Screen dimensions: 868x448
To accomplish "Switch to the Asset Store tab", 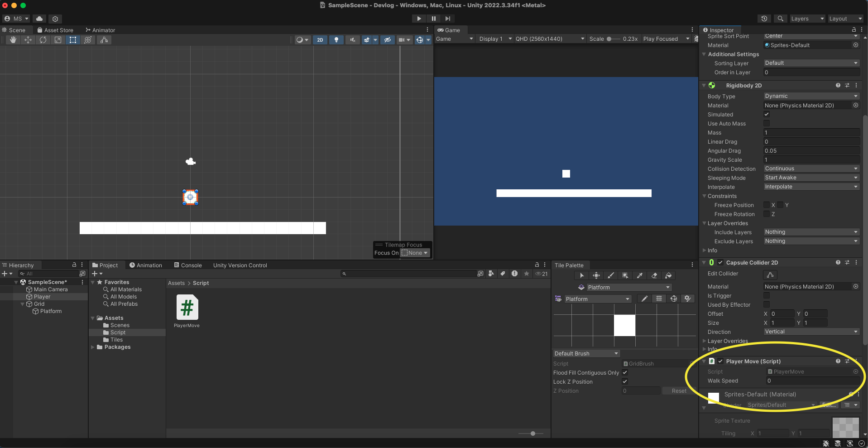I will click(55, 30).
